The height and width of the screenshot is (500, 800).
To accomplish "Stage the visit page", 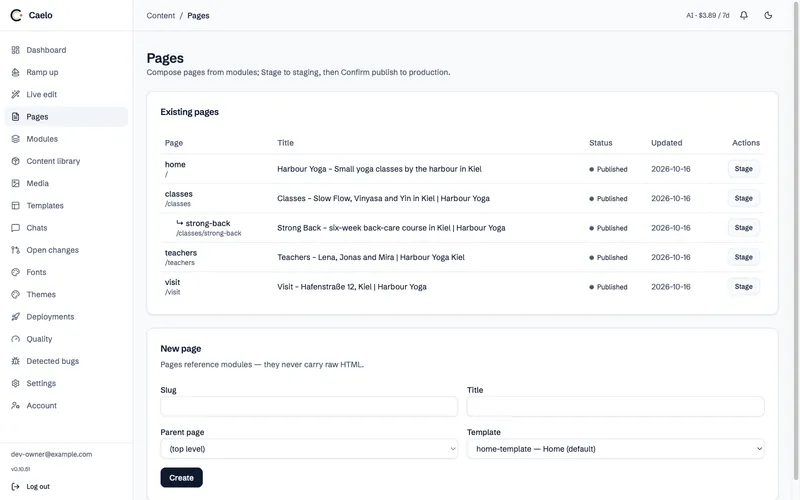I will 743,287.
